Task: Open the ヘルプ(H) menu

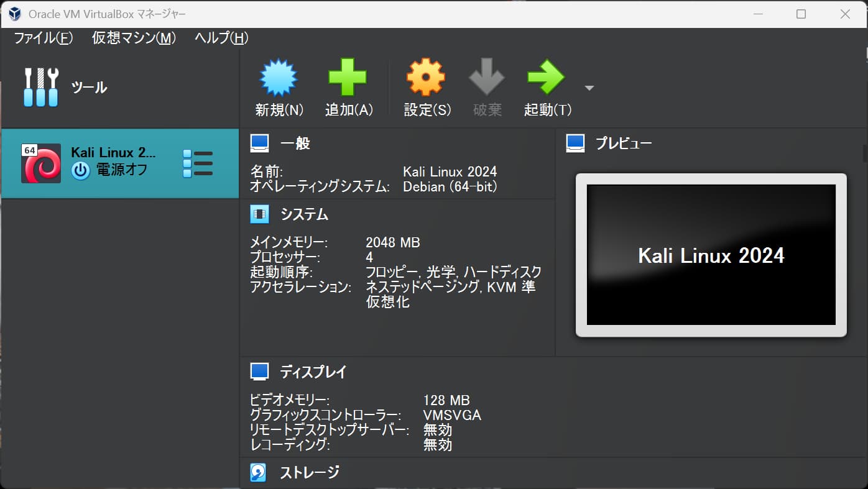Action: point(221,38)
